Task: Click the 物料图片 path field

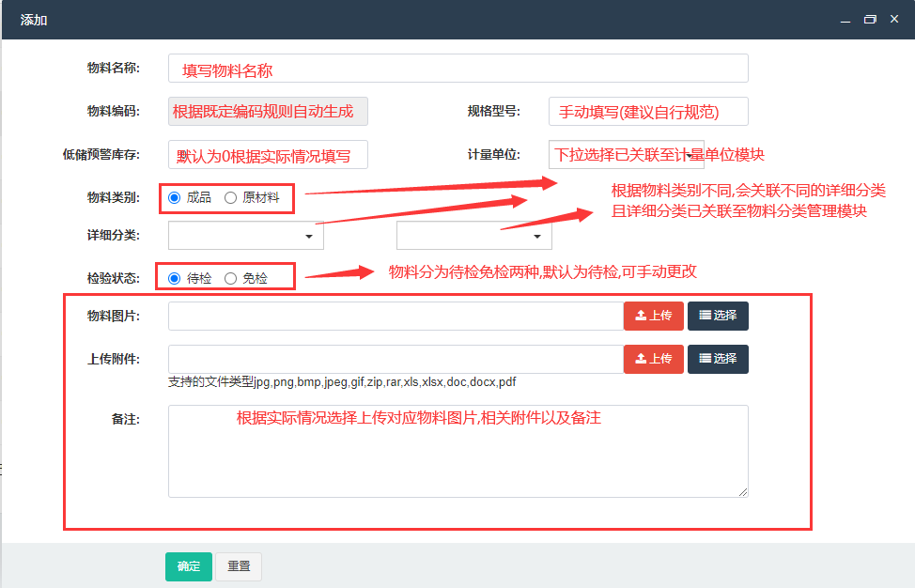Action: pos(396,316)
